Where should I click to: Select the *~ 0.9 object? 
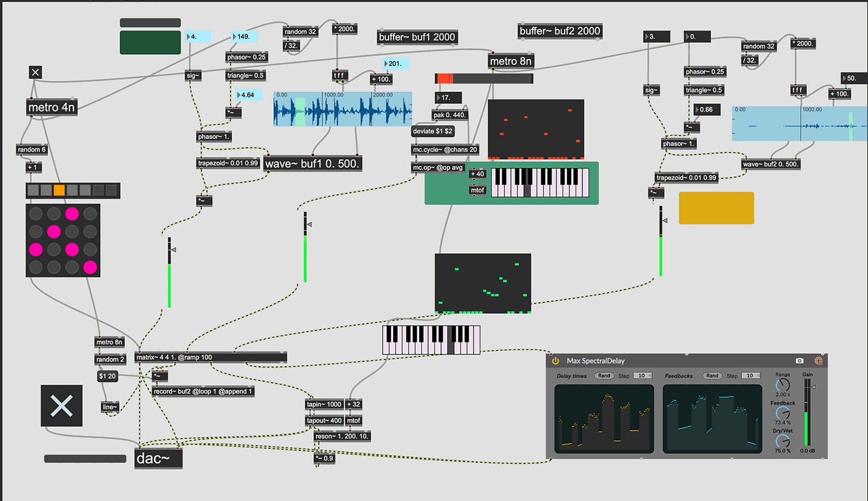click(x=324, y=458)
